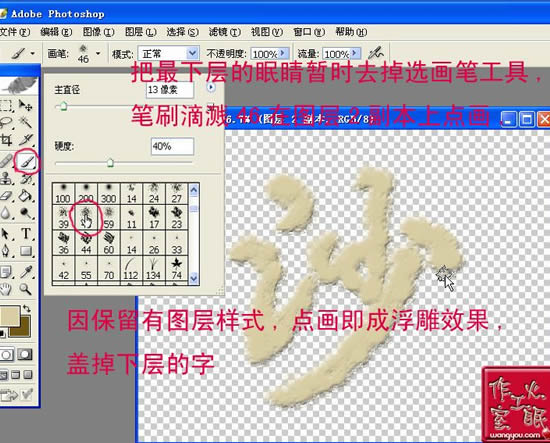Expand the 不透明度 opacity slider arrow
Image resolution: width=550 pixels, height=443 pixels.
[283, 53]
